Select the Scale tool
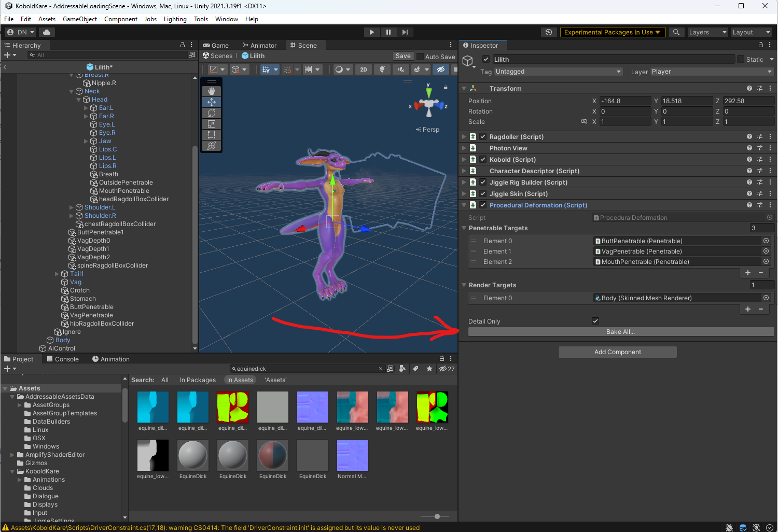Screen dimensions: 778x532 [x=212, y=124]
